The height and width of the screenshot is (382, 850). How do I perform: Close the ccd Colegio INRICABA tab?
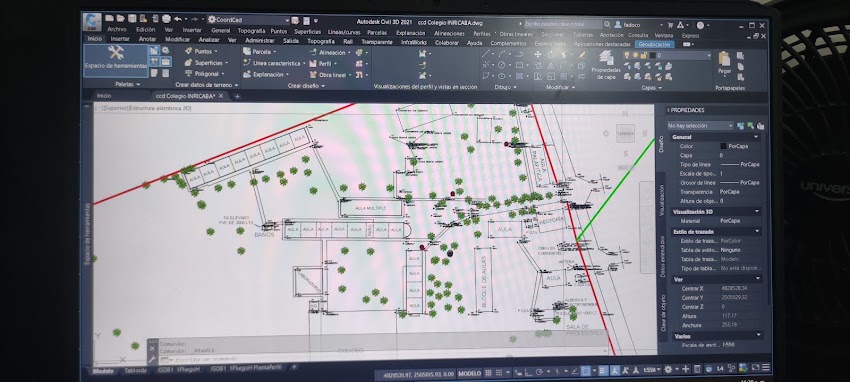click(x=221, y=96)
